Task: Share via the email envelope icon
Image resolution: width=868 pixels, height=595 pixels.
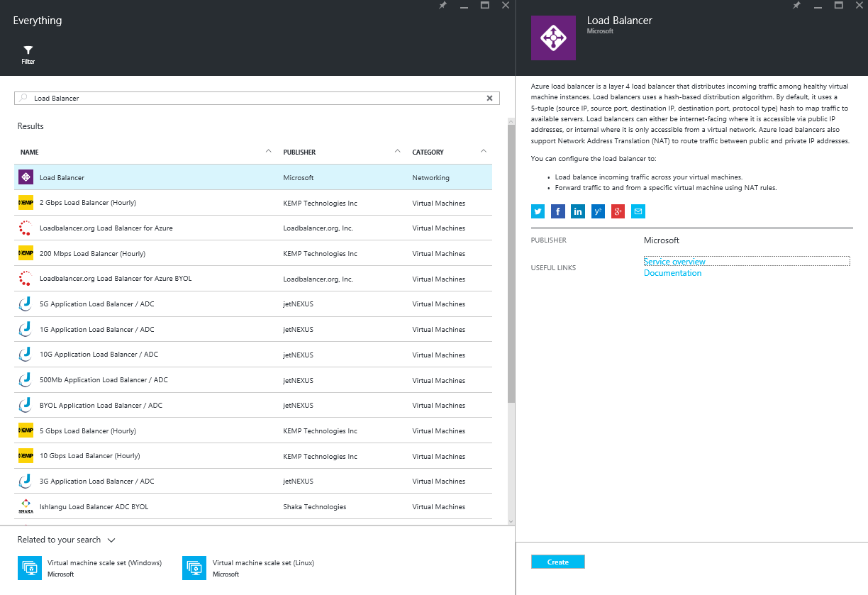Action: coord(638,211)
